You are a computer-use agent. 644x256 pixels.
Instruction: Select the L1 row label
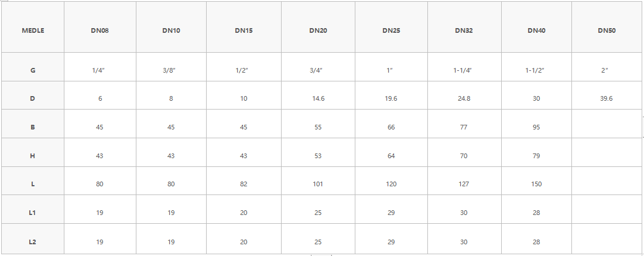coord(33,213)
